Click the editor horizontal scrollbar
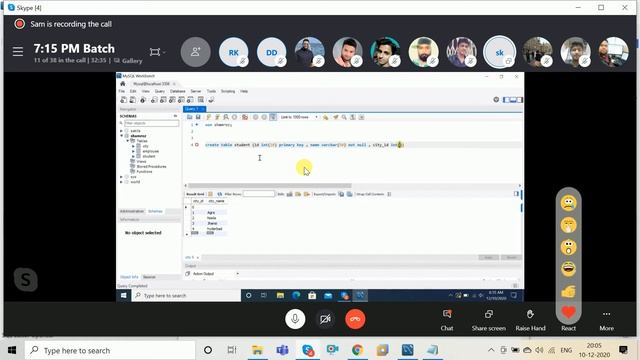The image size is (640, 360). (x=269, y=186)
